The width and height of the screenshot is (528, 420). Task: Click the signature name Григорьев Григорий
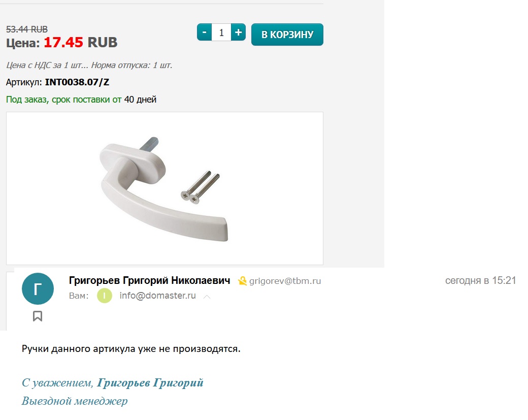coord(150,382)
